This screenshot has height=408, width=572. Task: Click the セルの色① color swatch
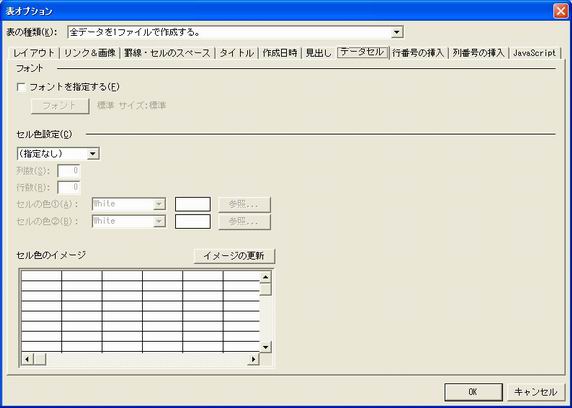[193, 204]
